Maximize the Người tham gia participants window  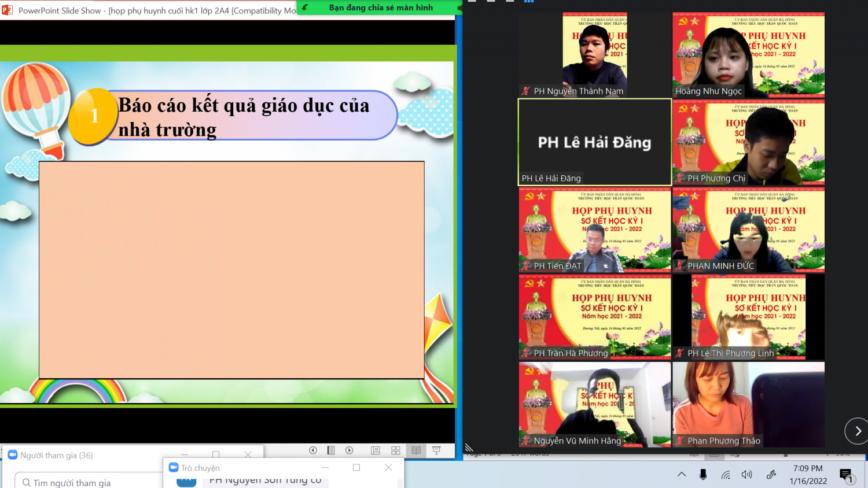(x=216, y=455)
